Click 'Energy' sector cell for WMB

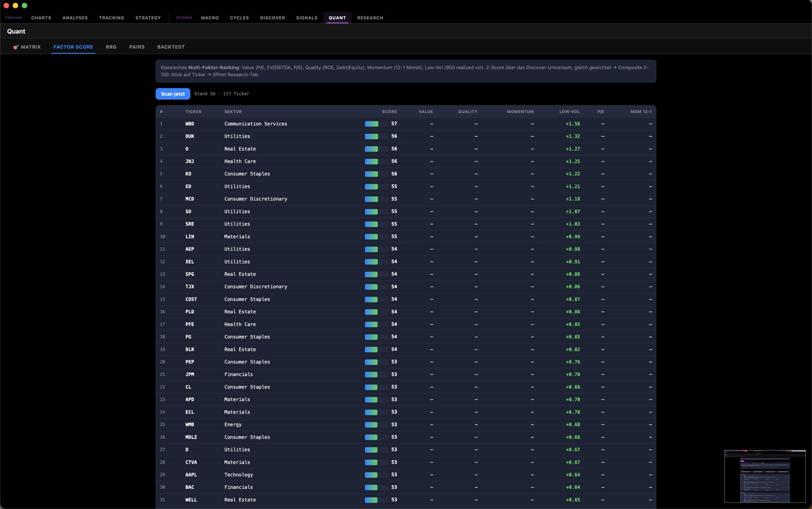point(233,425)
